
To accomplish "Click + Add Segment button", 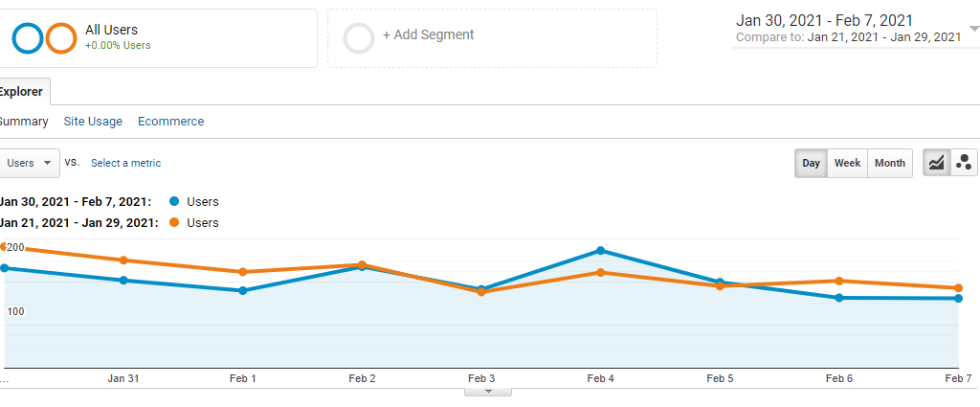I will pos(428,35).
